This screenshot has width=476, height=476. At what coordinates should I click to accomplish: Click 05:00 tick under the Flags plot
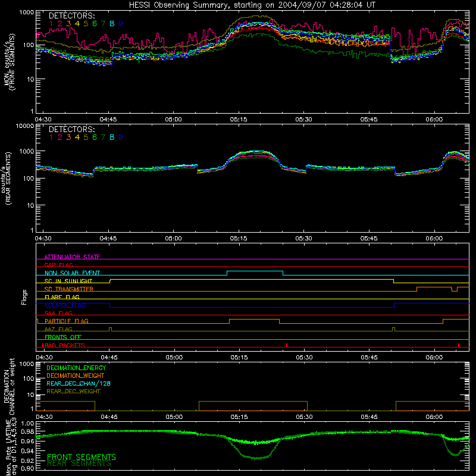(174, 358)
